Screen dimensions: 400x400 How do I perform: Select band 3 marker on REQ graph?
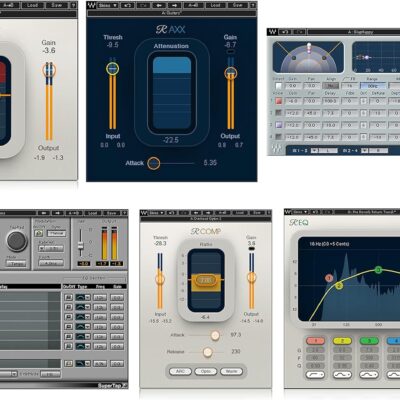(x=378, y=270)
